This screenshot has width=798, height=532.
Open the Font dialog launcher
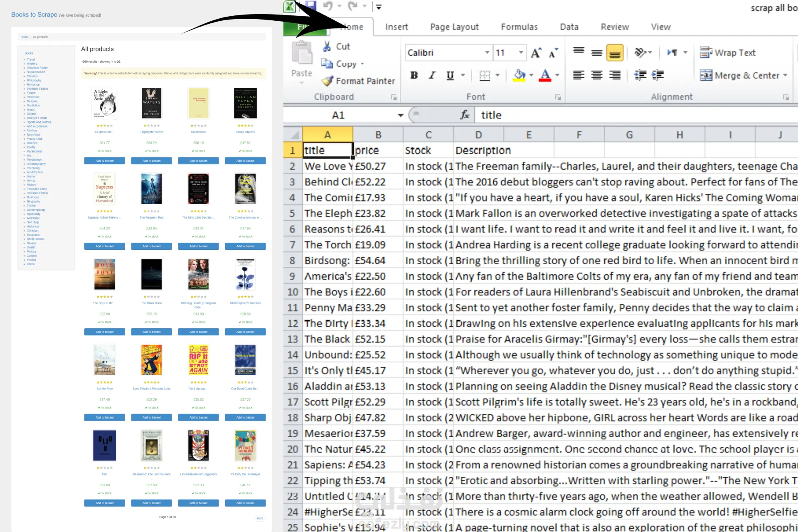tap(558, 97)
